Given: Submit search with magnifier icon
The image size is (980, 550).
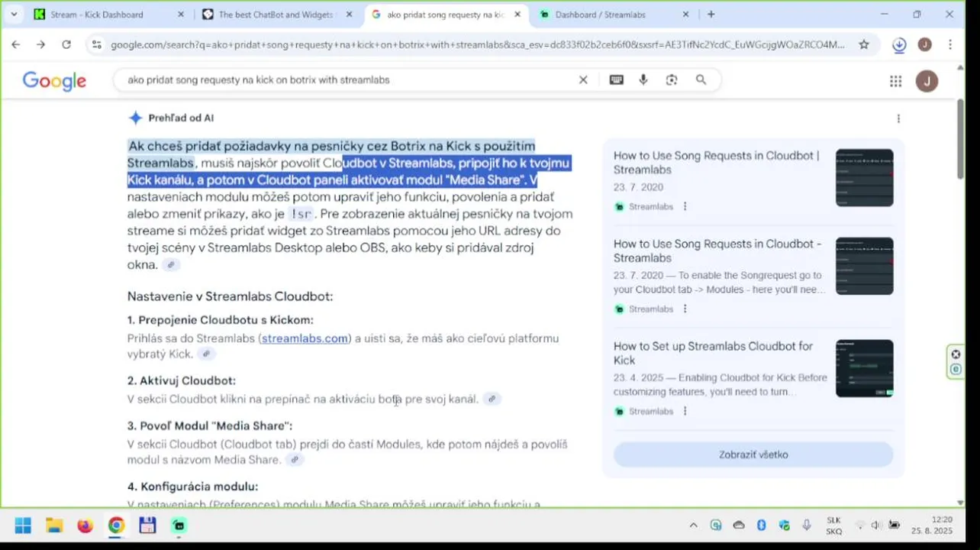Looking at the screenshot, I should (x=701, y=79).
